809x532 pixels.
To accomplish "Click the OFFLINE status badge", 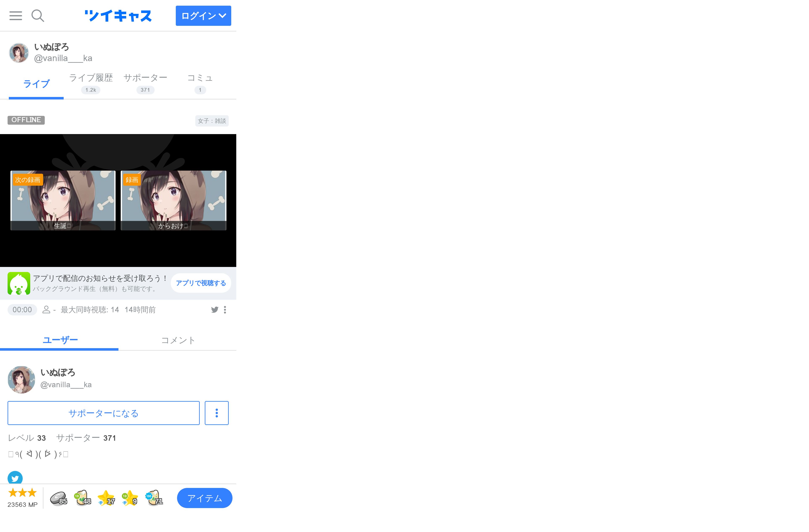I will coord(26,120).
